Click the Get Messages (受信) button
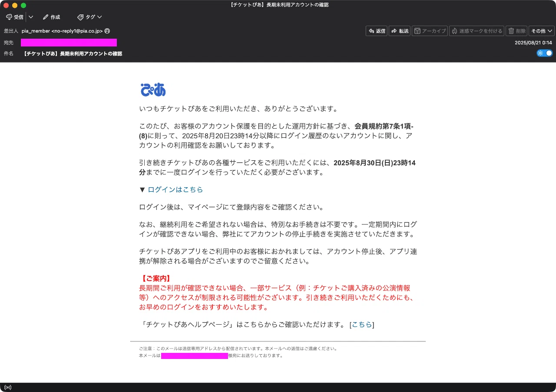This screenshot has width=556, height=392. tap(15, 17)
